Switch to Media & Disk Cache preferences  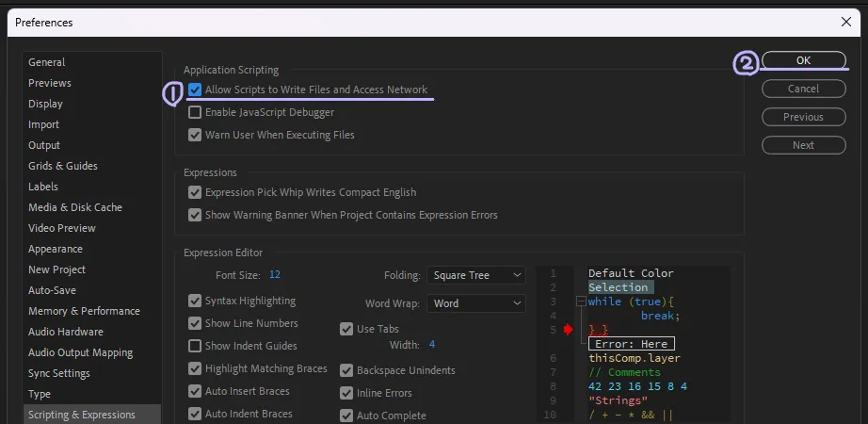click(x=75, y=207)
